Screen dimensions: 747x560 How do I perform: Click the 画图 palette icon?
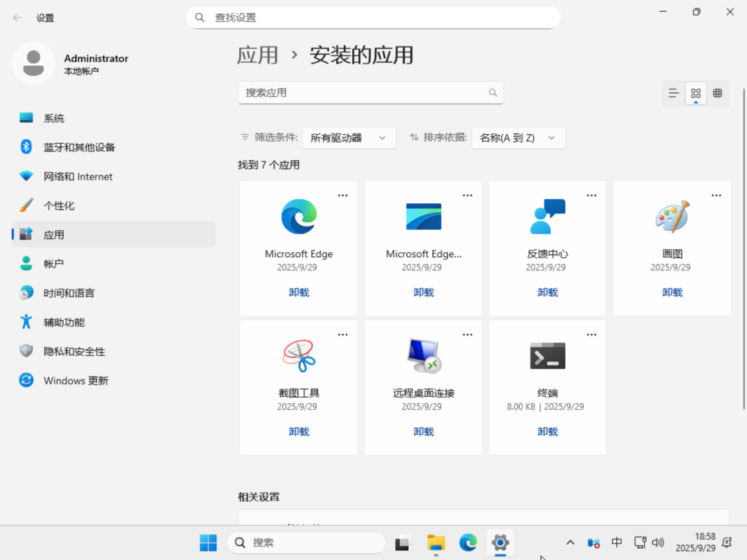pos(672,216)
